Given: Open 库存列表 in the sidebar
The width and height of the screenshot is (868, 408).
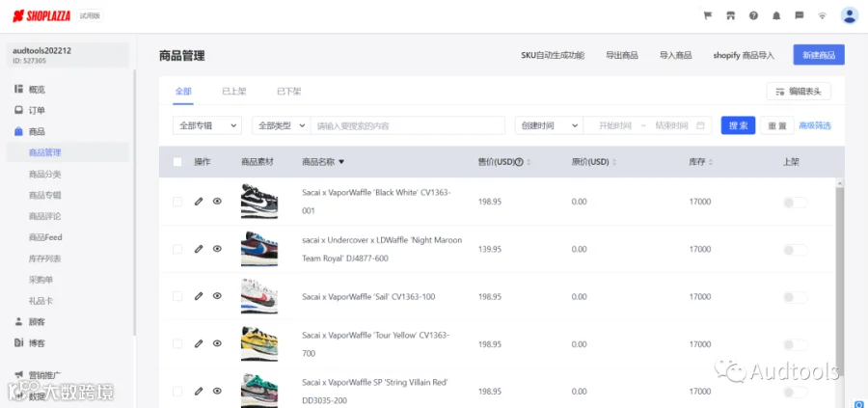Looking at the screenshot, I should [44, 258].
